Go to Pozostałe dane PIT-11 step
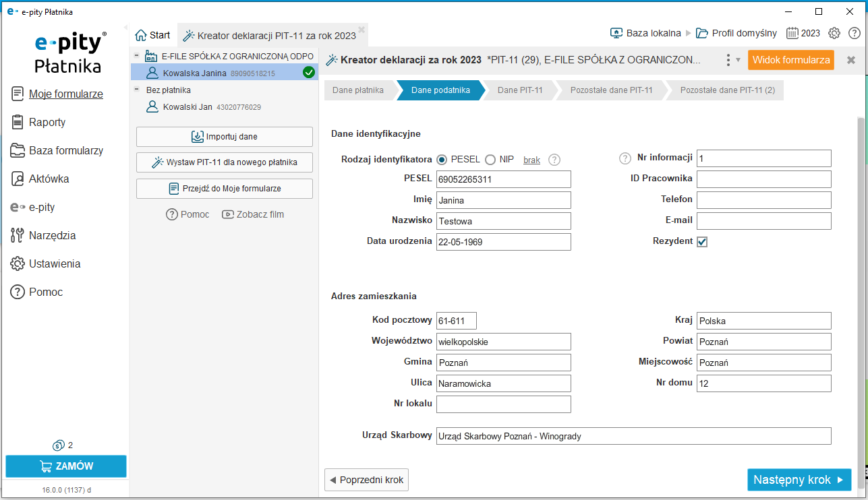Image resolution: width=868 pixels, height=500 pixels. click(x=611, y=90)
